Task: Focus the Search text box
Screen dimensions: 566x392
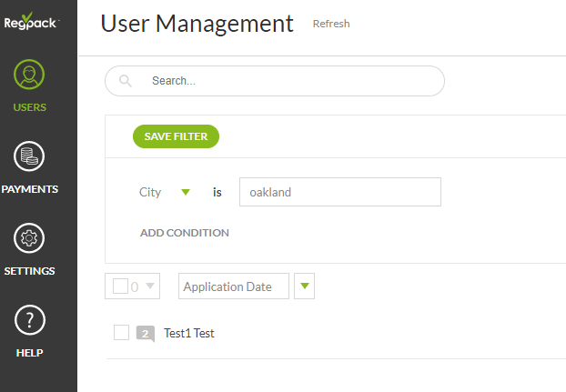Action: coord(291,81)
